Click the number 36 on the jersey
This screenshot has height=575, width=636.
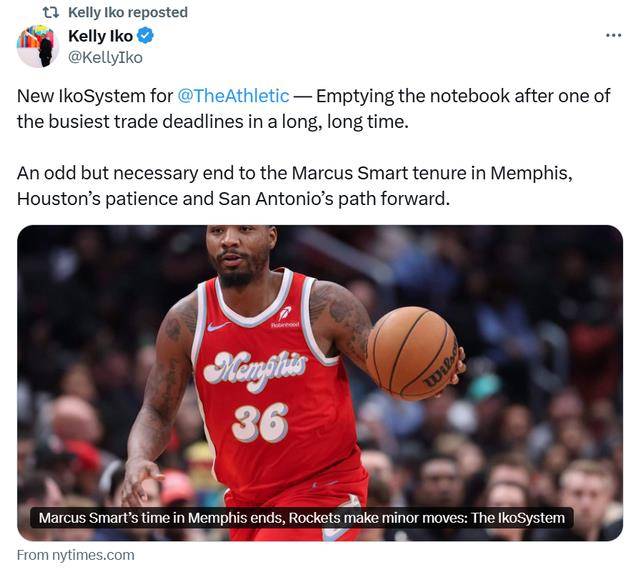click(260, 423)
